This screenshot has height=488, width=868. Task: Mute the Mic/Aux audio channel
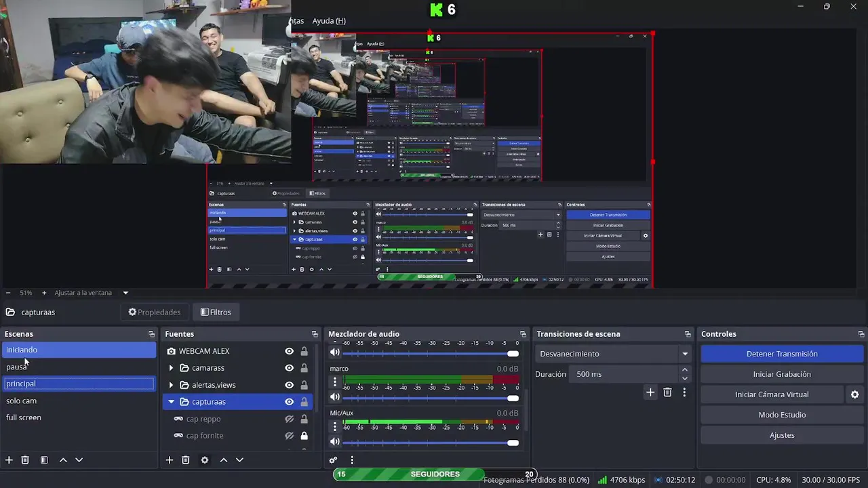point(334,441)
